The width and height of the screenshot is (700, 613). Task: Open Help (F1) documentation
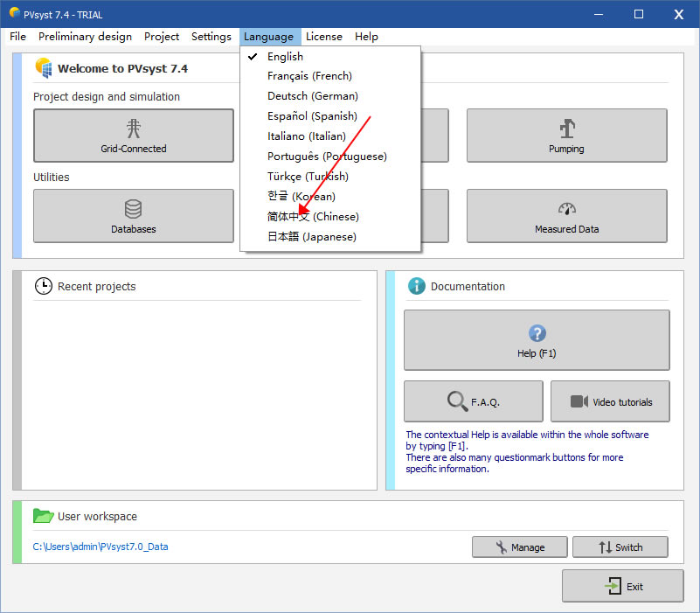(537, 340)
